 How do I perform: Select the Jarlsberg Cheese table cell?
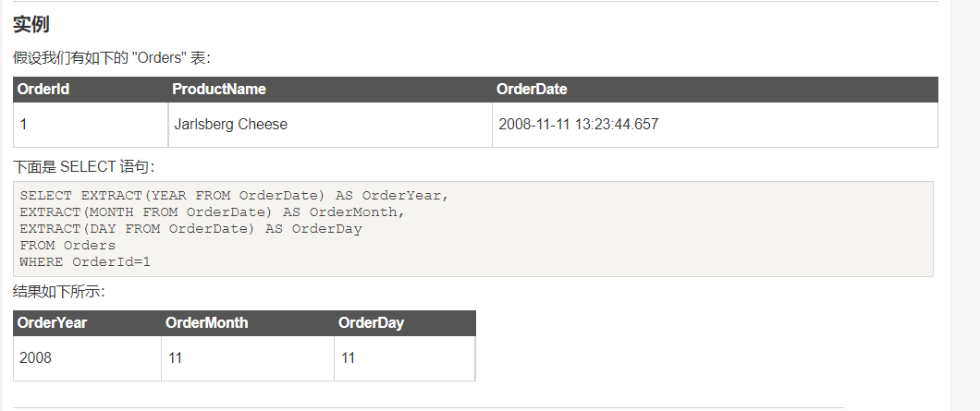[x=231, y=124]
